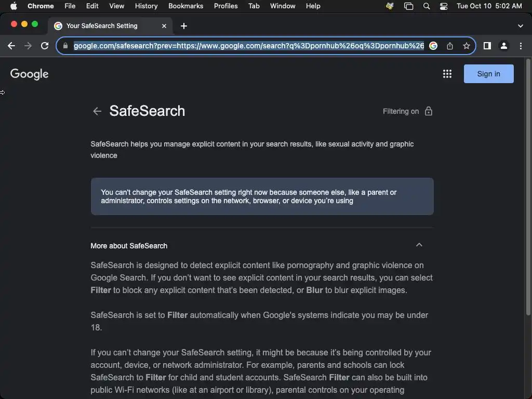
Task: Click the Google icon in the address bar
Action: 433,46
